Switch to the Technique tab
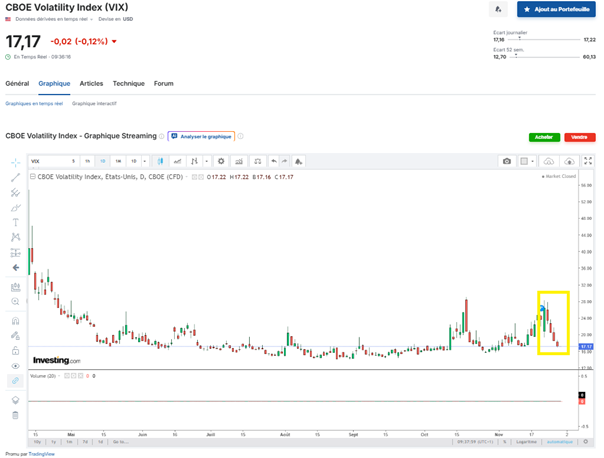The height and width of the screenshot is (458, 604). 128,84
